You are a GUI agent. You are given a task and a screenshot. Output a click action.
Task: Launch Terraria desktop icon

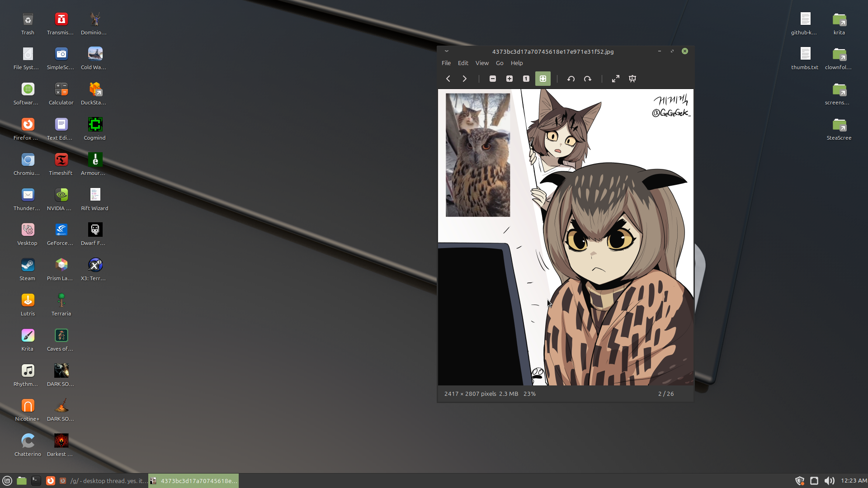61,305
